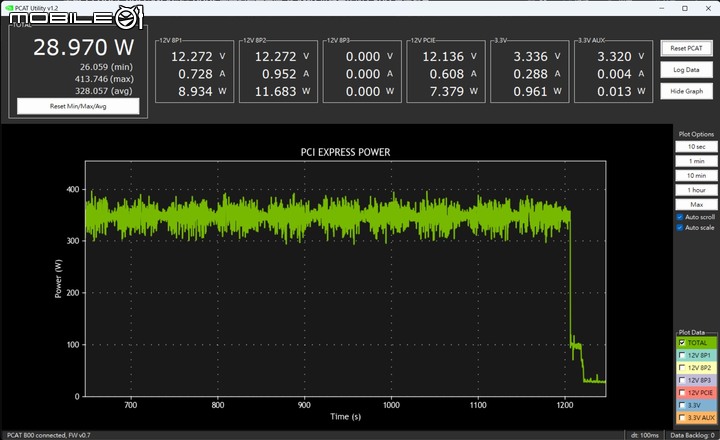Click the PCAT connected status bar text
The width and height of the screenshot is (720, 440).
(48, 435)
